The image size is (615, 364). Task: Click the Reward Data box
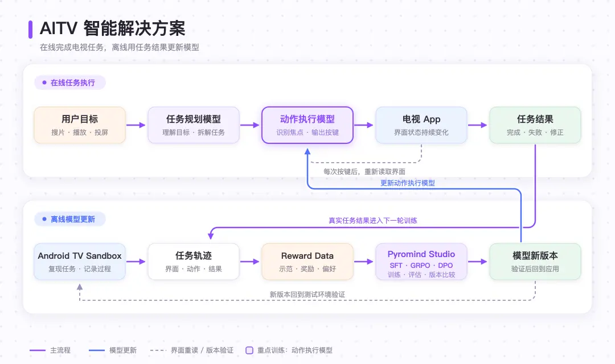point(307,262)
